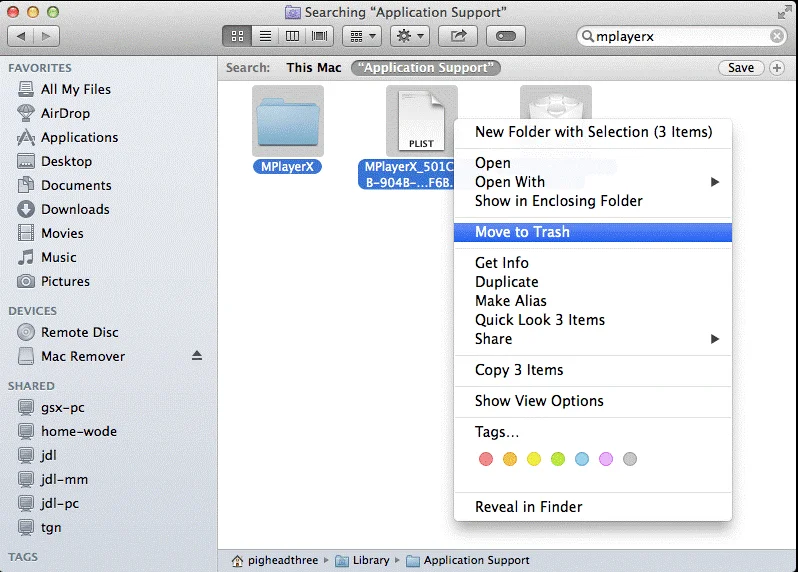This screenshot has width=798, height=572.
Task: Add search criteria with plus button
Action: [777, 68]
